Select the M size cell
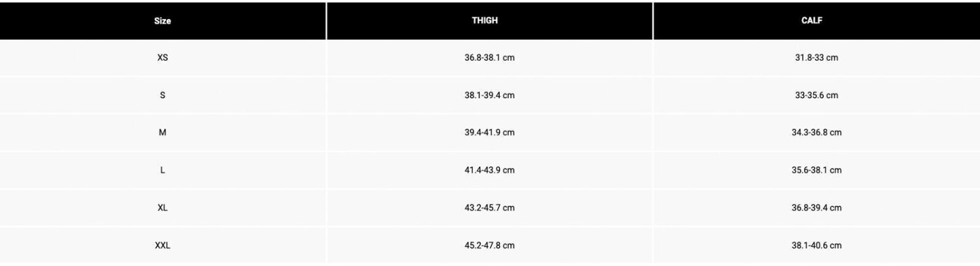This screenshot has width=980, height=266. click(x=163, y=133)
